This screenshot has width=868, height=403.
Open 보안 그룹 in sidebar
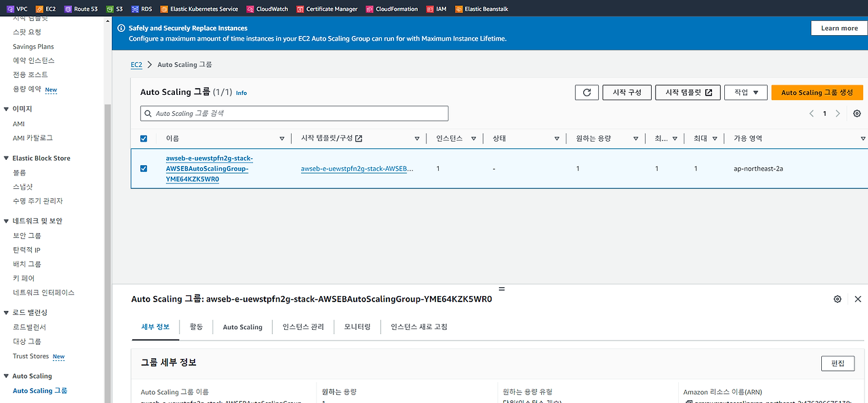click(27, 236)
